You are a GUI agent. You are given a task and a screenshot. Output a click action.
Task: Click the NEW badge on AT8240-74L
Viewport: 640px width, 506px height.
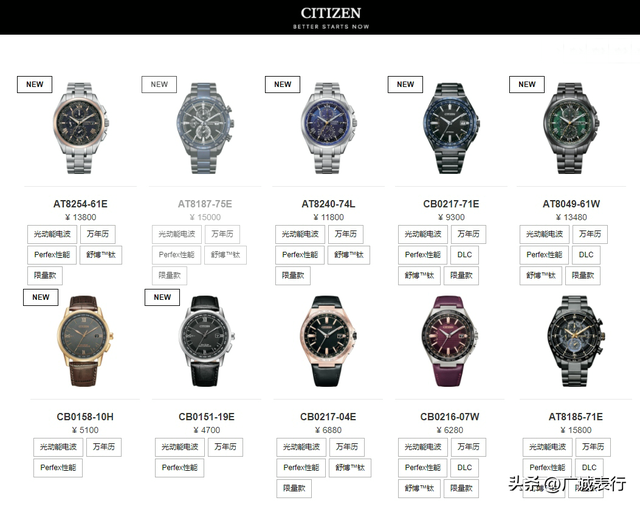pos(282,84)
